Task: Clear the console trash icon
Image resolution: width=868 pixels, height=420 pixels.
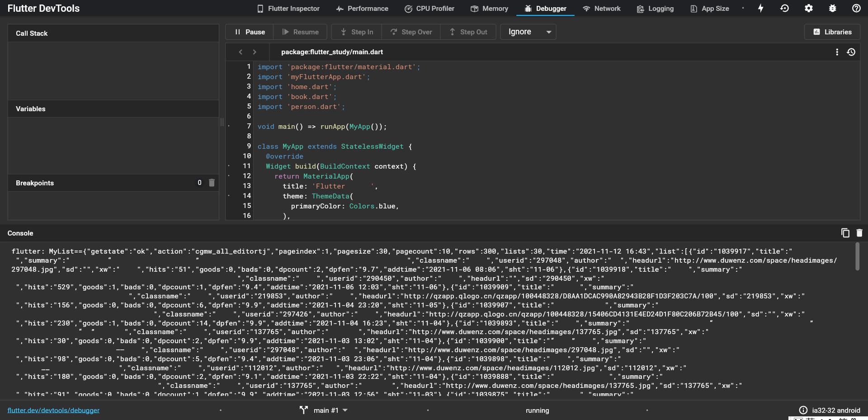Action: 859,233
